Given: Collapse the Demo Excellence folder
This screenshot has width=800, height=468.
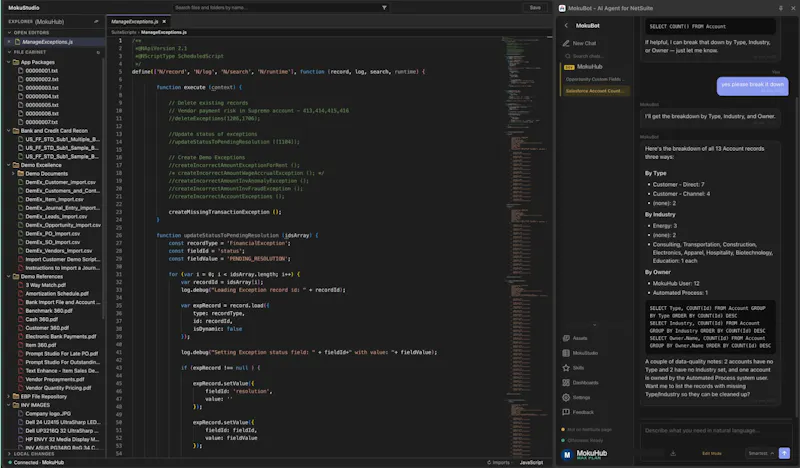Looking at the screenshot, I should (9, 165).
